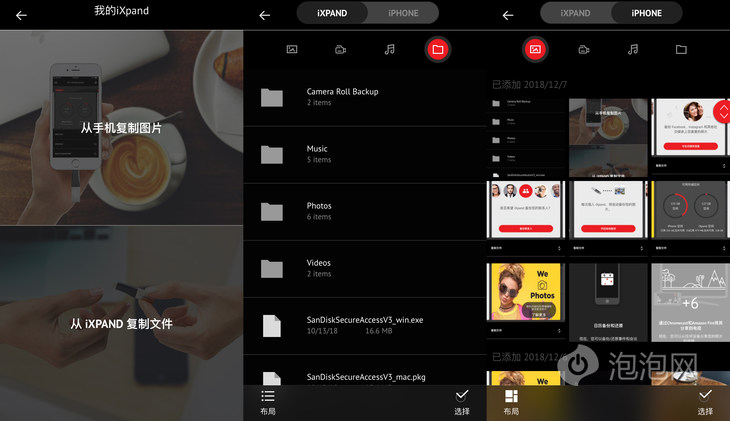Open the We Photos yellow thumbnail
The width and height of the screenshot is (730, 421).
pyautogui.click(x=526, y=302)
